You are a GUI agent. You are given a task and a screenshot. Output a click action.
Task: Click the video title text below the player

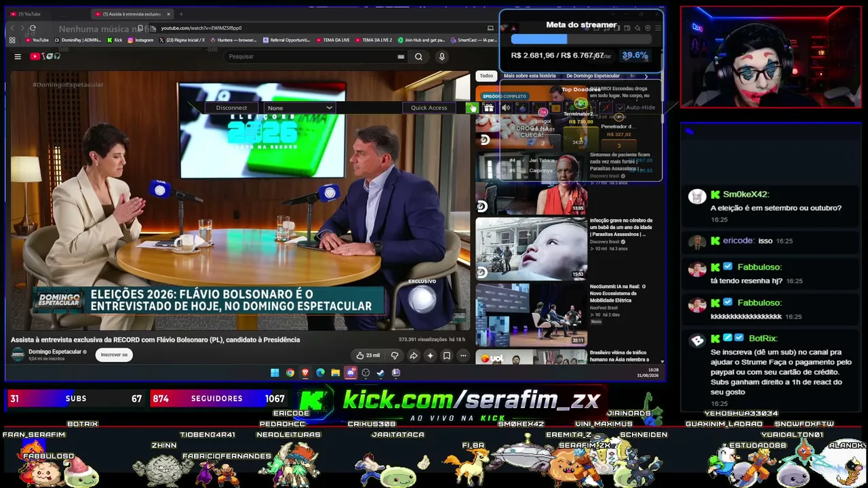pos(155,340)
